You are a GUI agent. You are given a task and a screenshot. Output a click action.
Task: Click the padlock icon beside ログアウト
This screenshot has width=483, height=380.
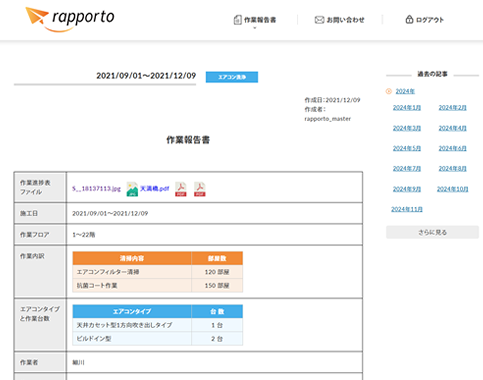[x=409, y=20]
